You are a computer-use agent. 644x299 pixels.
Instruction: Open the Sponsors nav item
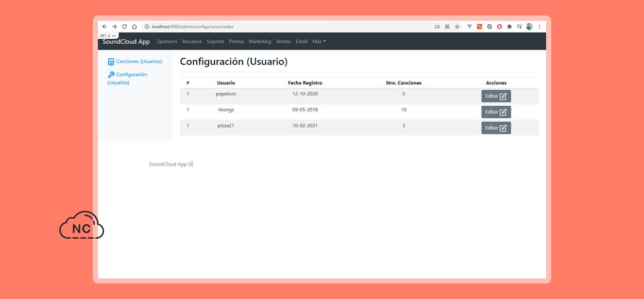click(167, 41)
